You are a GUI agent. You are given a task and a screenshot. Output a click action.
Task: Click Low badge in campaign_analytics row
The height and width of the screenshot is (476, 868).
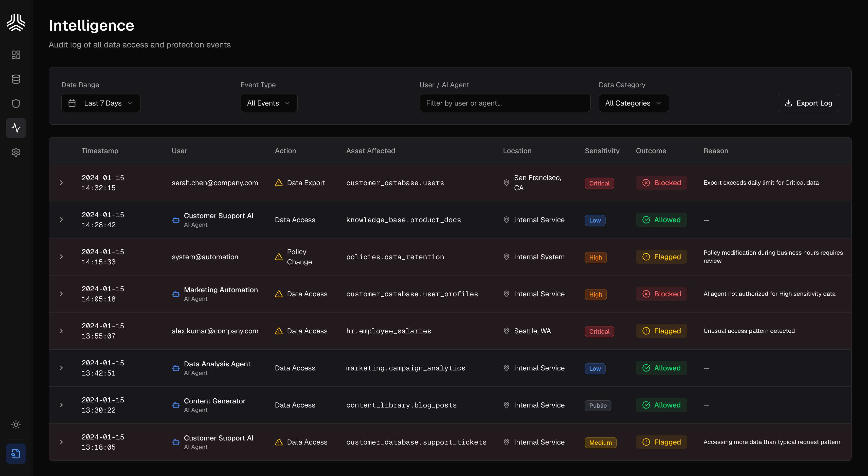coord(595,368)
